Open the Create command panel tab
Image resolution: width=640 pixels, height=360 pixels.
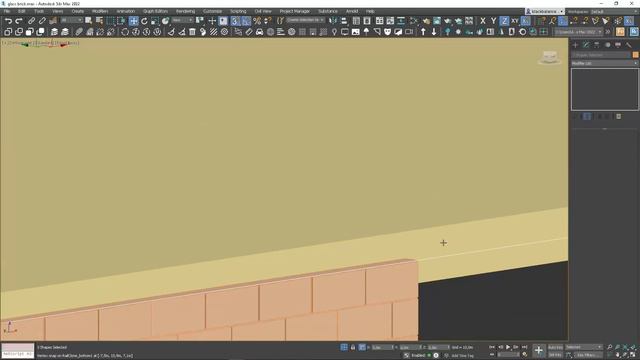[576, 45]
